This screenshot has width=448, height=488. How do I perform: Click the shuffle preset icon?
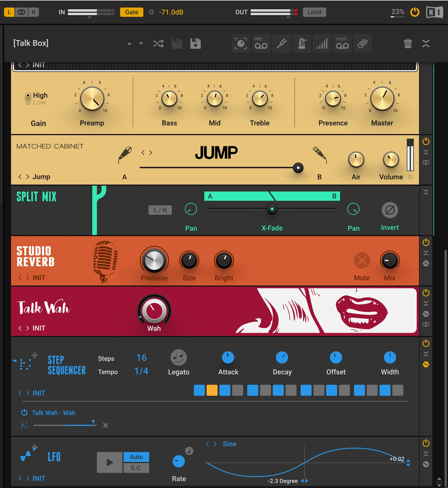coord(158,44)
